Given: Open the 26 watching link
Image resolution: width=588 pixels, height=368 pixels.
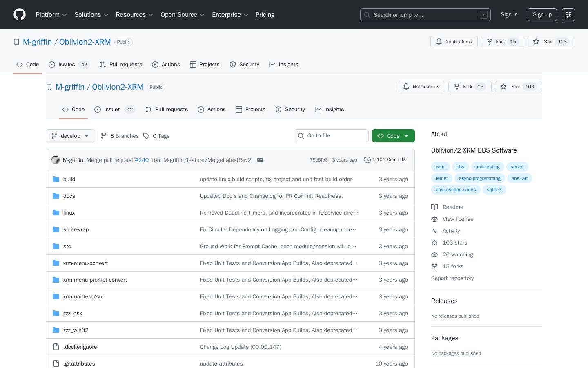Looking at the screenshot, I should point(452,255).
